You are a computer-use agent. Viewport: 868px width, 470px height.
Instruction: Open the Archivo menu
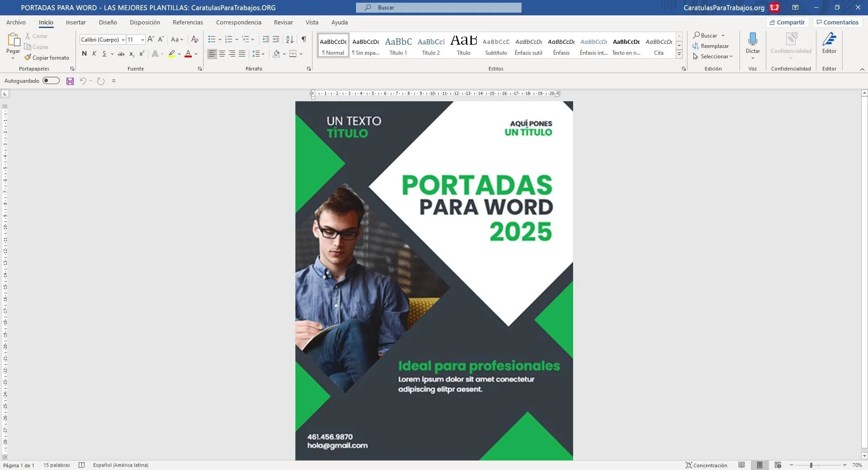16,22
